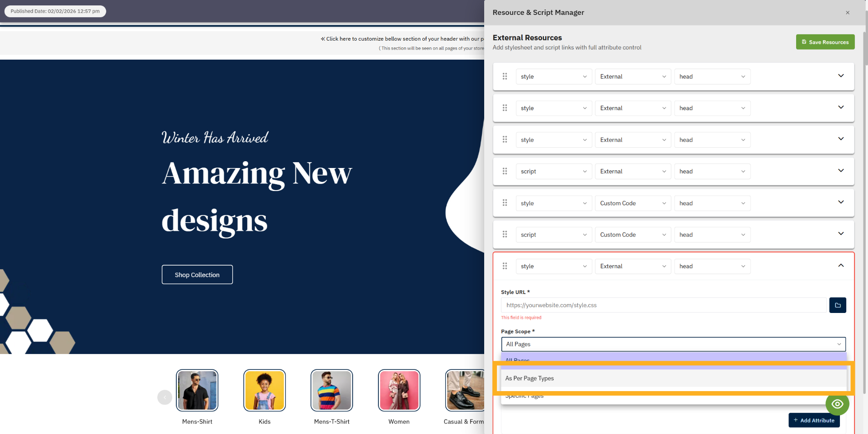868x434 pixels.
Task: Click drag handle of first style resource
Action: click(505, 76)
